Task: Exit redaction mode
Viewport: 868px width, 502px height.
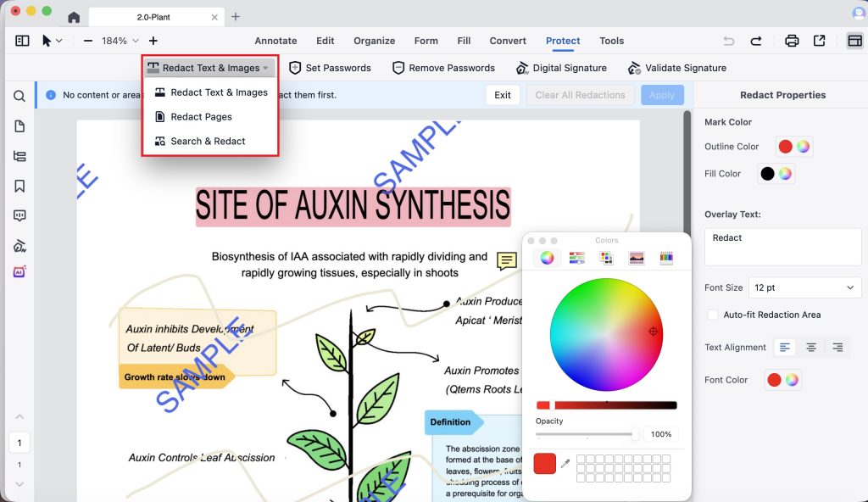Action: (503, 95)
